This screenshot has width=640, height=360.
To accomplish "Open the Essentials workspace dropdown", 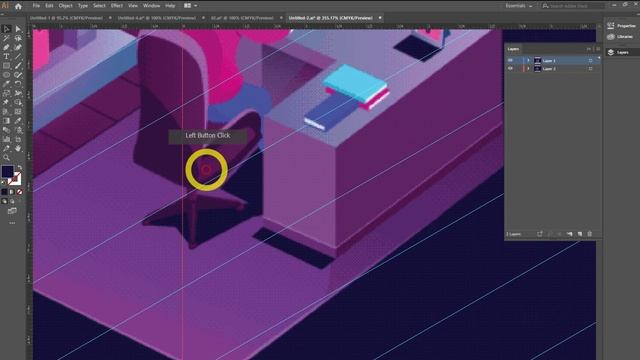I will [x=519, y=6].
